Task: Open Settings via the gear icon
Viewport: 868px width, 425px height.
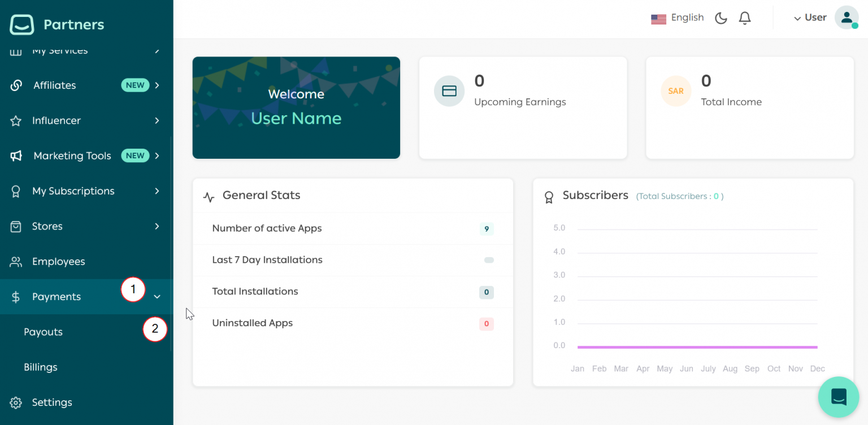Action: (x=16, y=402)
